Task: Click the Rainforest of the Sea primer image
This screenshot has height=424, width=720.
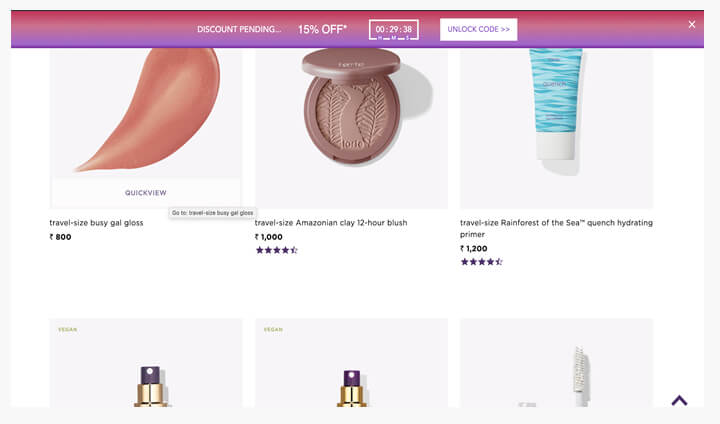Action: click(557, 105)
